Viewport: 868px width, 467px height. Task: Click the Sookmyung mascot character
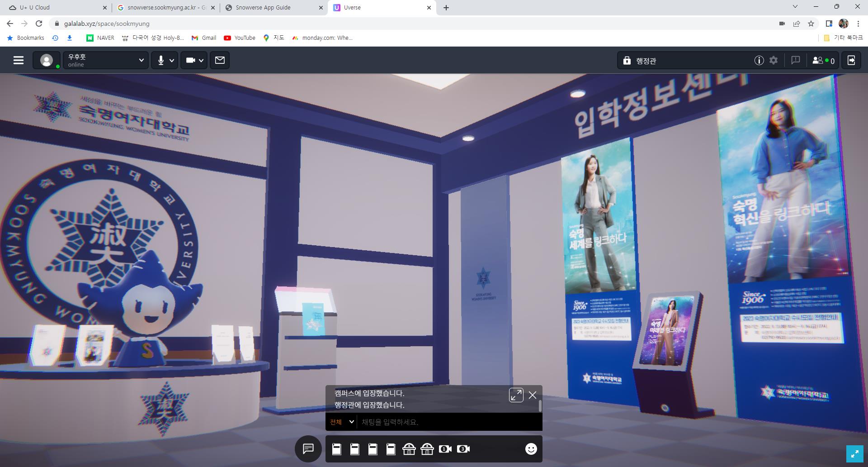[x=145, y=312]
